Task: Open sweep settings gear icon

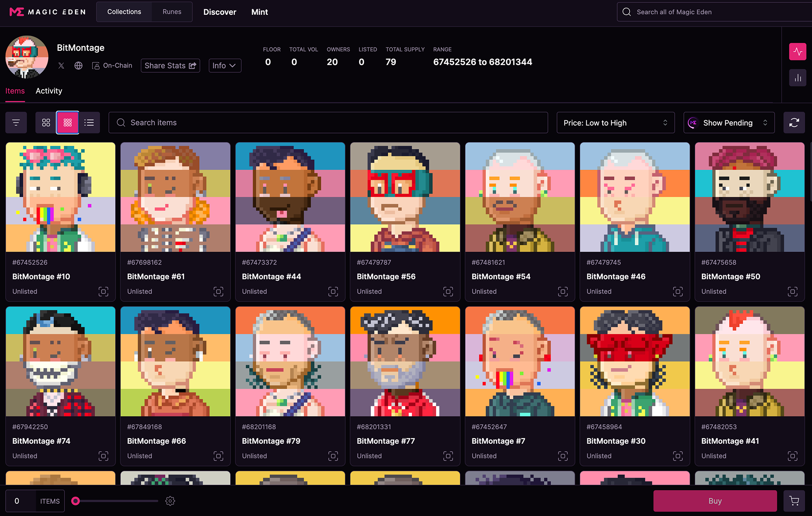Action: pos(170,501)
